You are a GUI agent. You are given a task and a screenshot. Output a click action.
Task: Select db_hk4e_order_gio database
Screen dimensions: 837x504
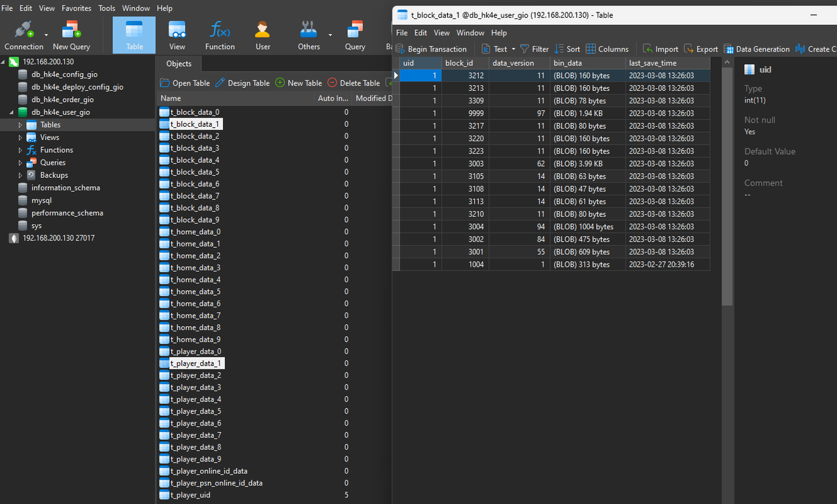pyautogui.click(x=62, y=99)
